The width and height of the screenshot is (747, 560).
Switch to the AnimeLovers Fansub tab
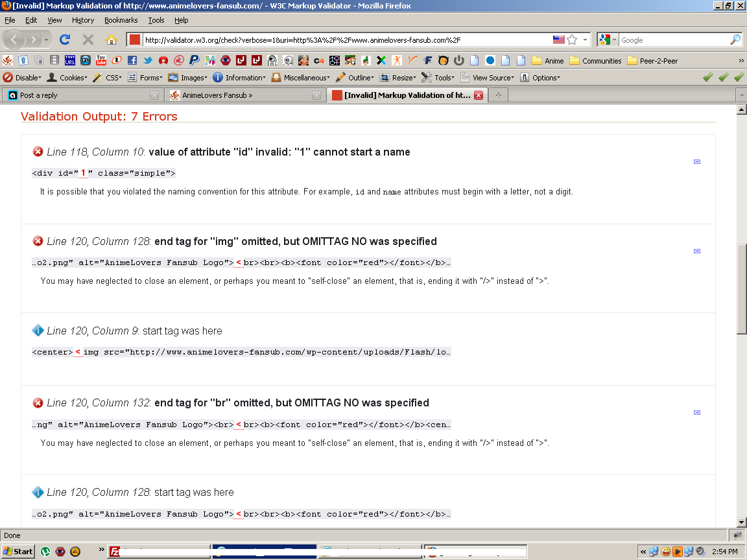245,95
